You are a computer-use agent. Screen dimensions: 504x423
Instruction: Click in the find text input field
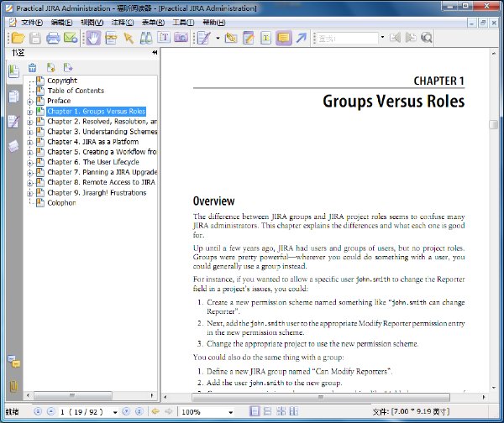pyautogui.click(x=348, y=39)
